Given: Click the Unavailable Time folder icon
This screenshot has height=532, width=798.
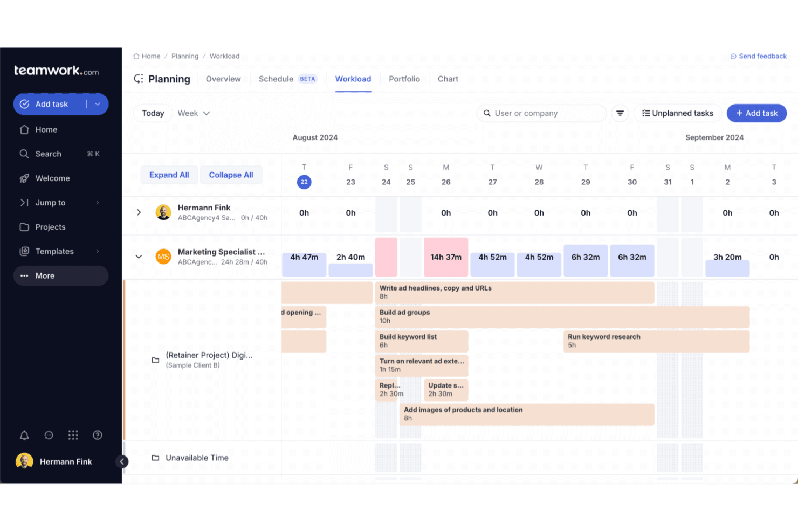Looking at the screenshot, I should click(155, 458).
